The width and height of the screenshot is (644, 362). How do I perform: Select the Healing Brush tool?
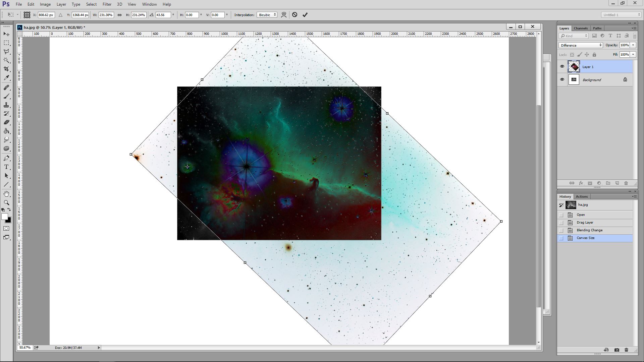6,88
